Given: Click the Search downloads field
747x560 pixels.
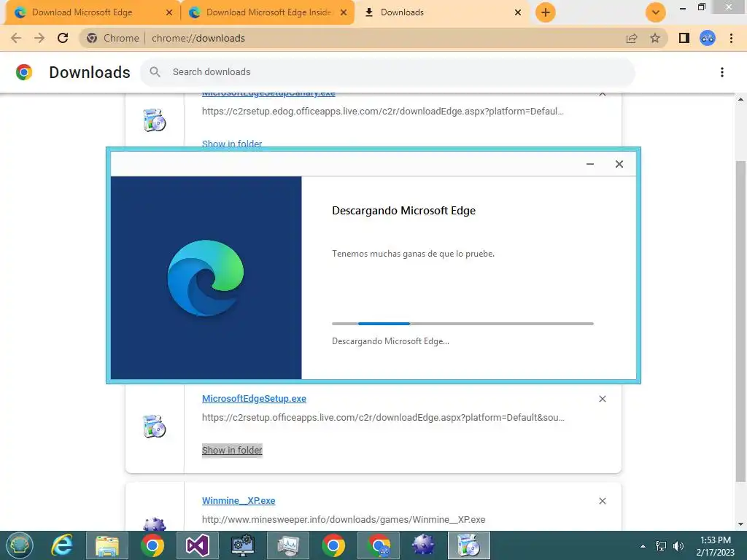Looking at the screenshot, I should pyautogui.click(x=387, y=72).
